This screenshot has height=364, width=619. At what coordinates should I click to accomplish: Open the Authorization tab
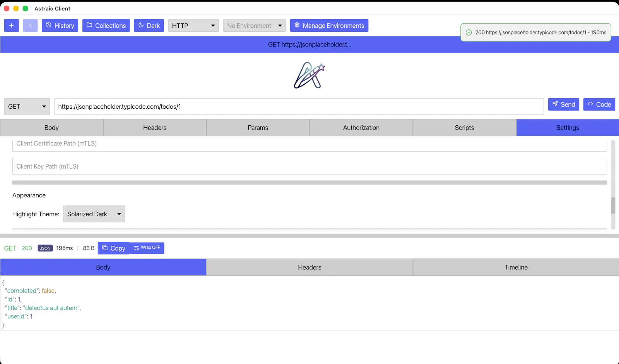(x=361, y=128)
